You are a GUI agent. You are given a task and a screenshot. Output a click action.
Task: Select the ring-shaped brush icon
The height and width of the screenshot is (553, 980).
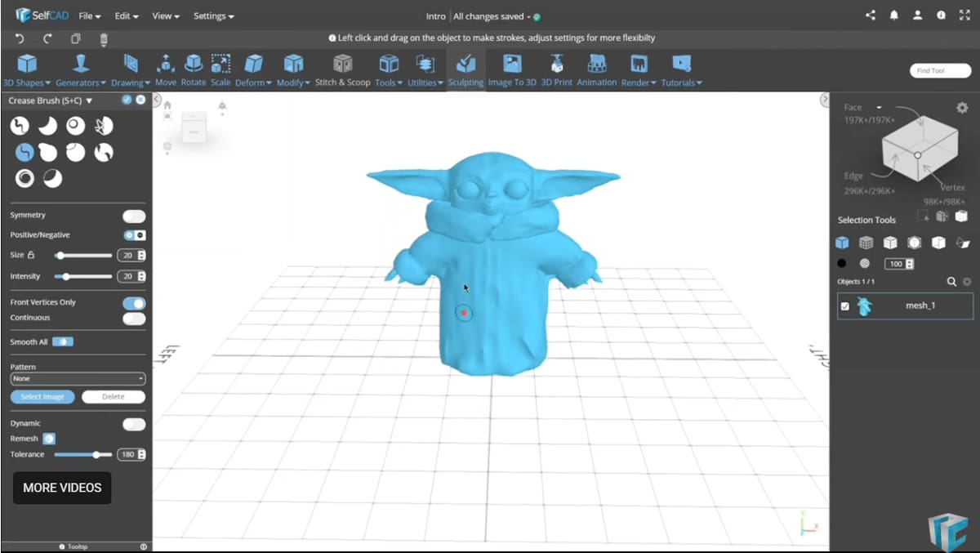[24, 178]
